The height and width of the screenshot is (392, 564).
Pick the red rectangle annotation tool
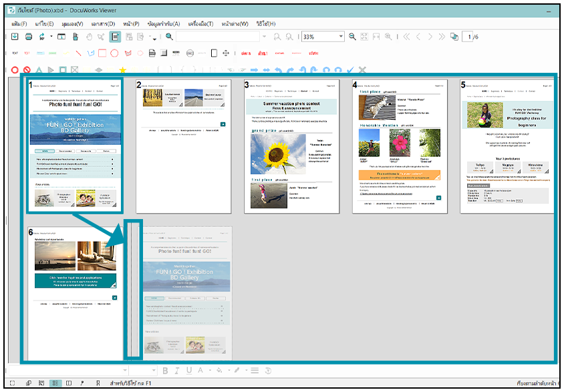coord(102,53)
